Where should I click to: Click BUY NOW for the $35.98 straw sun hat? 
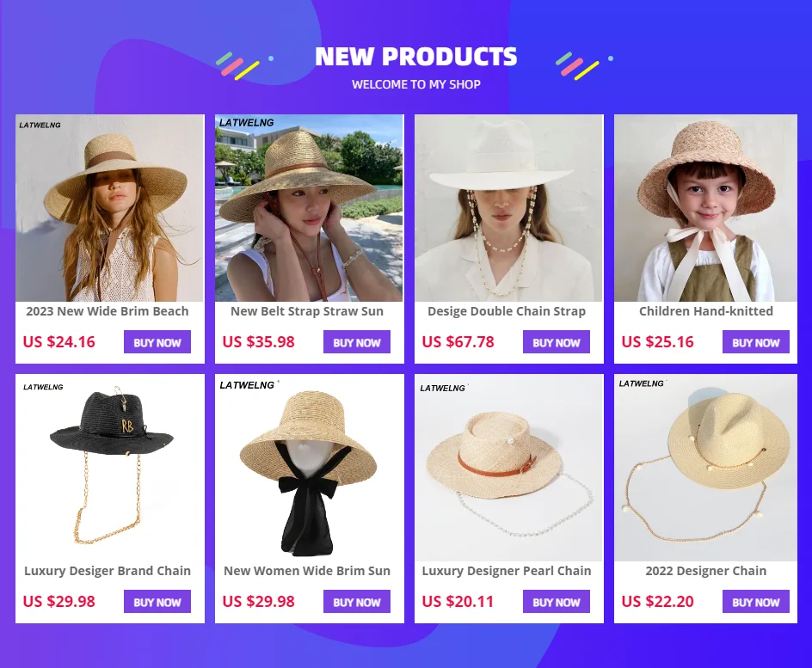click(x=357, y=342)
